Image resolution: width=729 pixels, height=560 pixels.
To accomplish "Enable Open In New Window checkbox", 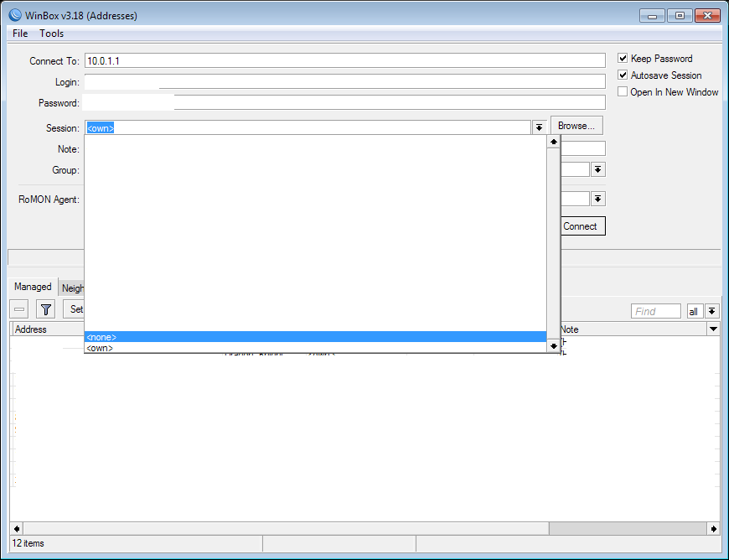I will [623, 91].
